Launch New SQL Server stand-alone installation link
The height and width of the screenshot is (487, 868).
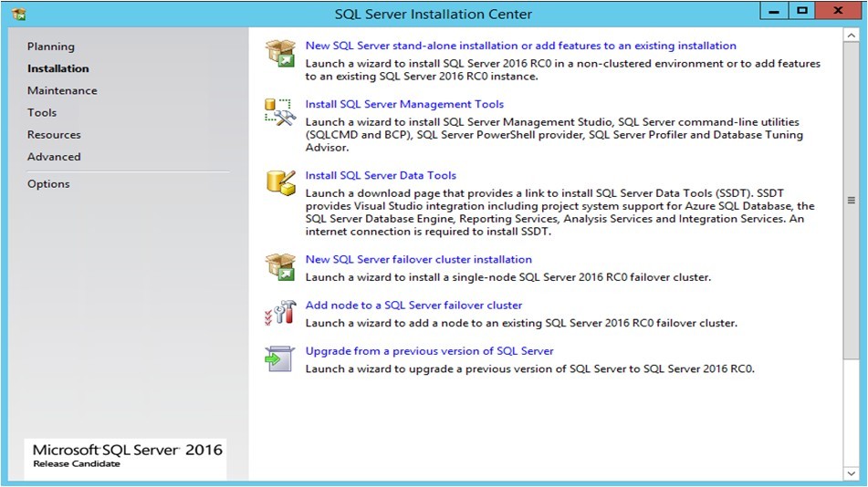[521, 46]
